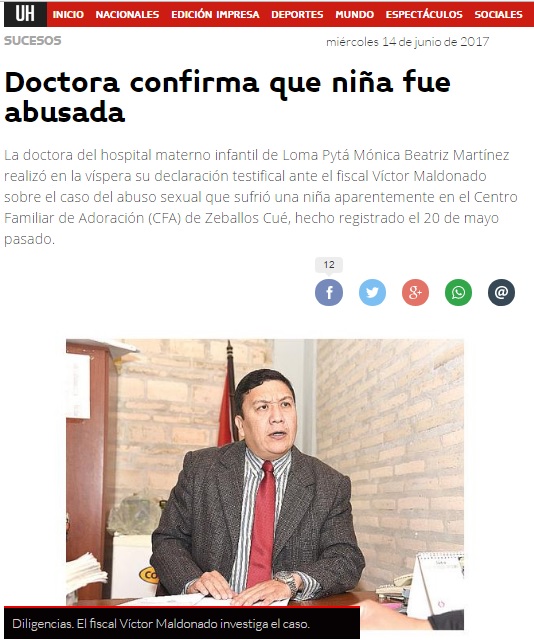Share the article via WhatsApp
Viewport: 534px width, 640px height.
tap(458, 292)
